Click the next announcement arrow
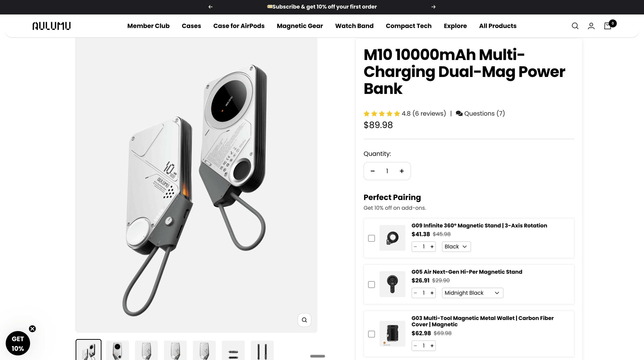The height and width of the screenshot is (360, 644). (x=433, y=7)
